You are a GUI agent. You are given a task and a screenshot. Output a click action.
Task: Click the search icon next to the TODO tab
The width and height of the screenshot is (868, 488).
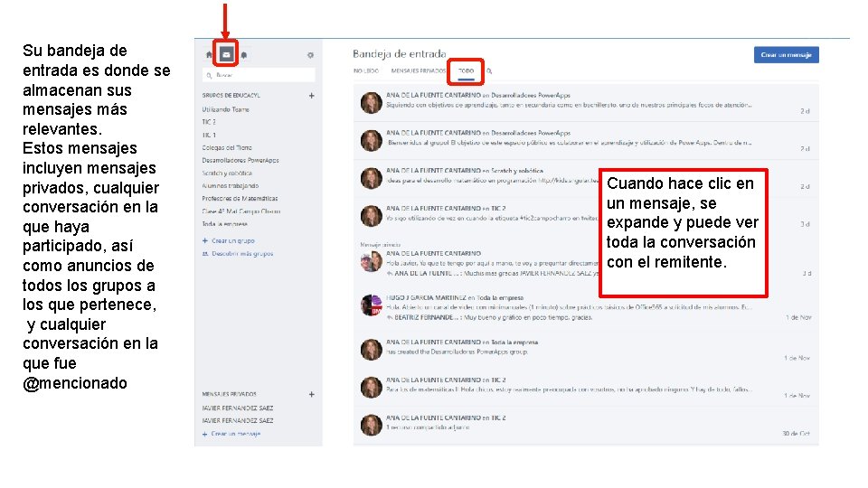(x=489, y=70)
